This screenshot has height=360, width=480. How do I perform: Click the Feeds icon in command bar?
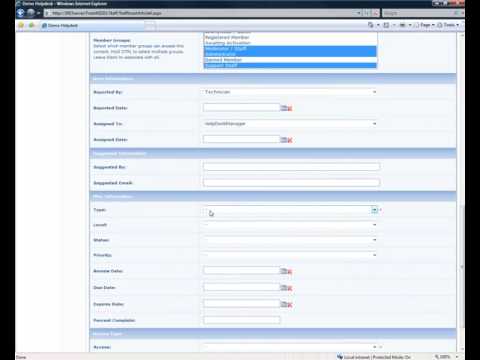tap(386, 25)
